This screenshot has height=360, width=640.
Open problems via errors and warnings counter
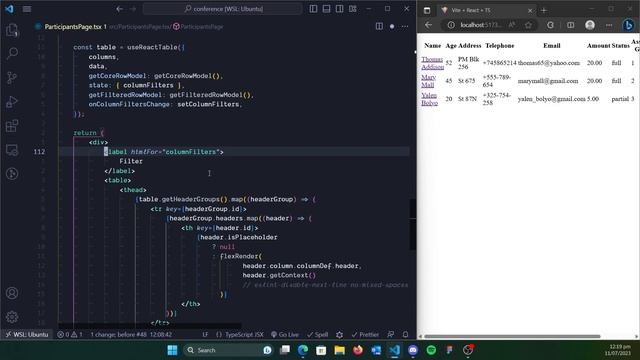pyautogui.click(x=70, y=335)
